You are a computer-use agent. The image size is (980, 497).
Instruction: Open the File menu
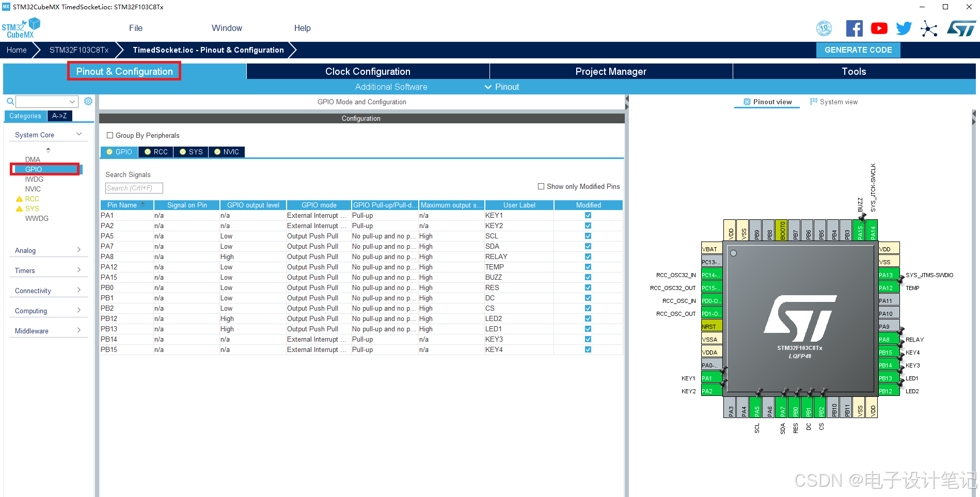pyautogui.click(x=136, y=28)
